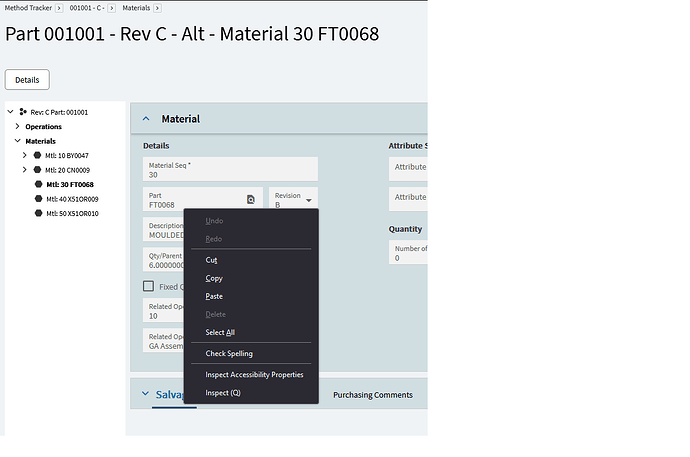Choose Inspect (Q) from the context menu

coord(251,393)
